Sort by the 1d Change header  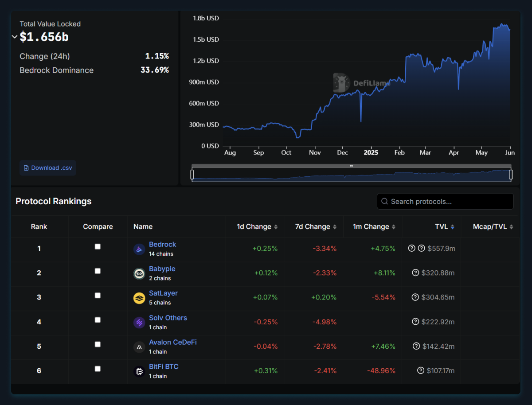point(254,227)
